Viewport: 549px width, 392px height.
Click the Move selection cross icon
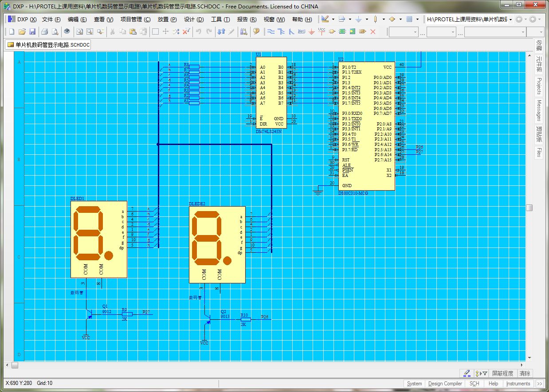coord(165,31)
